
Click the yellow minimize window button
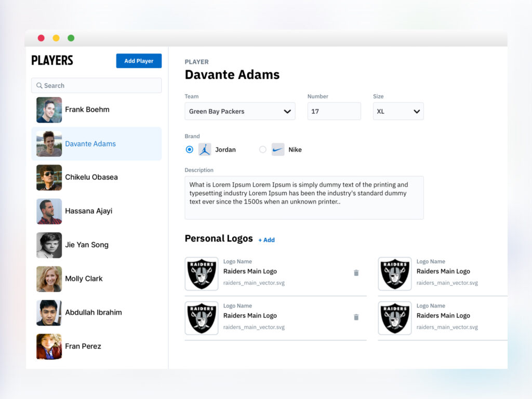coord(56,38)
